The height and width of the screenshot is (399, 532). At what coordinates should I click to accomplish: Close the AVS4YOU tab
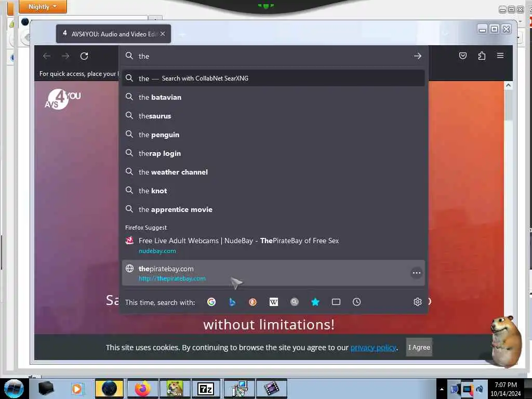click(163, 34)
